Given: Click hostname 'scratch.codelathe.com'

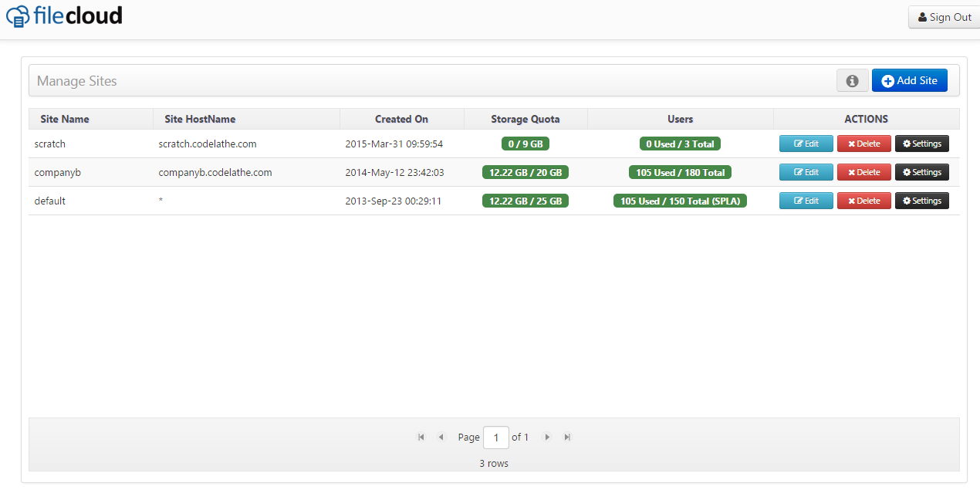Looking at the screenshot, I should click(208, 144).
